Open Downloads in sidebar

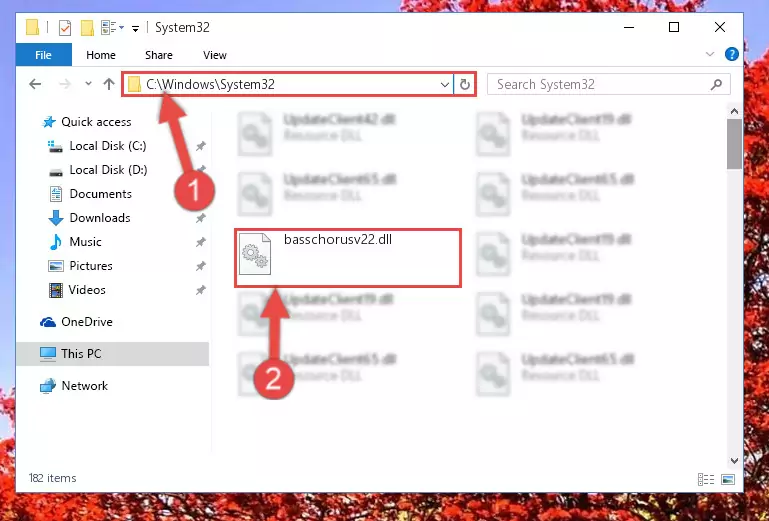(100, 218)
